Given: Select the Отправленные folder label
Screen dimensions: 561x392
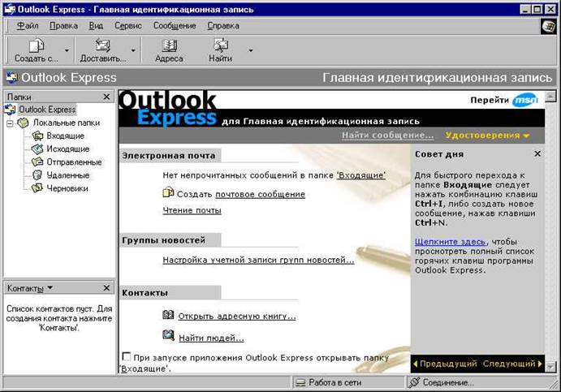Looking at the screenshot, I should 75,162.
